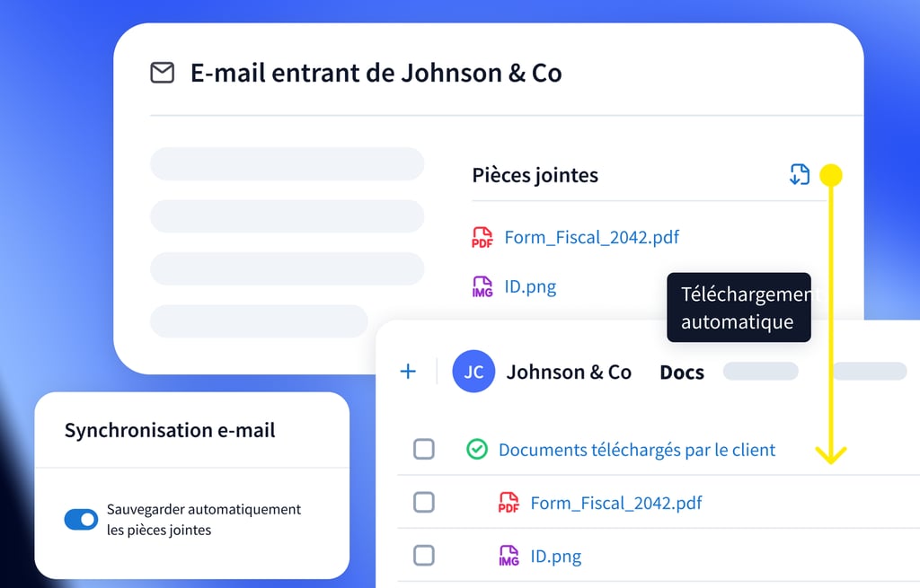This screenshot has height=588, width=920.
Task: Click IMG icon in the Docs file list
Action: 509,556
